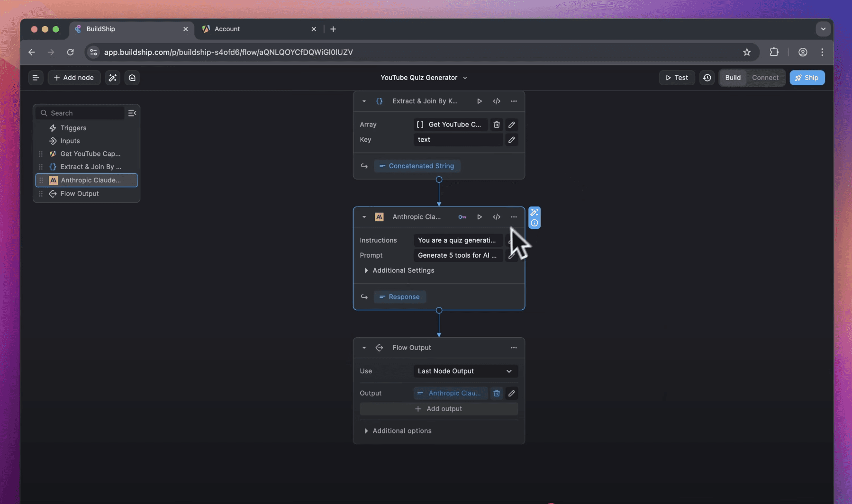Image resolution: width=852 pixels, height=504 pixels.
Task: Collapse the Flow Output node
Action: [x=364, y=348]
